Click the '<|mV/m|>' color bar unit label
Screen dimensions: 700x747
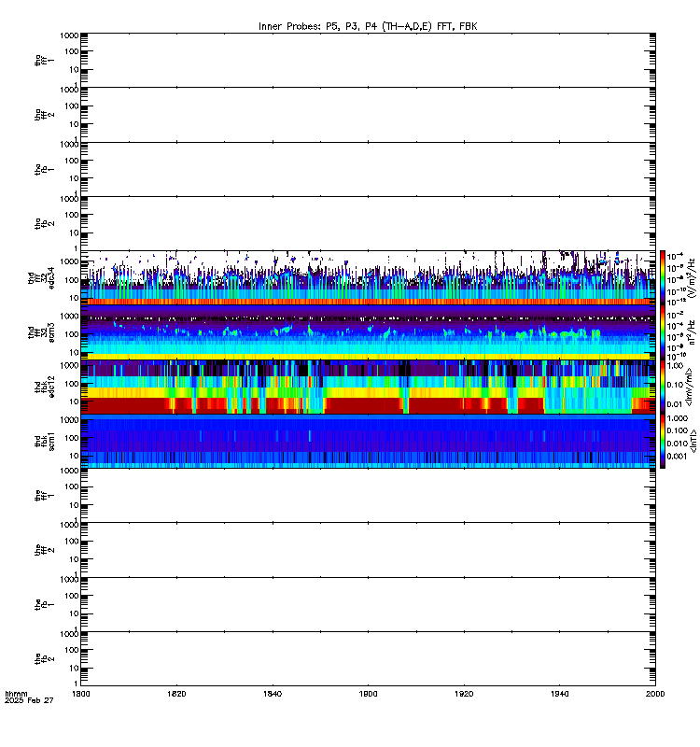(x=690, y=387)
